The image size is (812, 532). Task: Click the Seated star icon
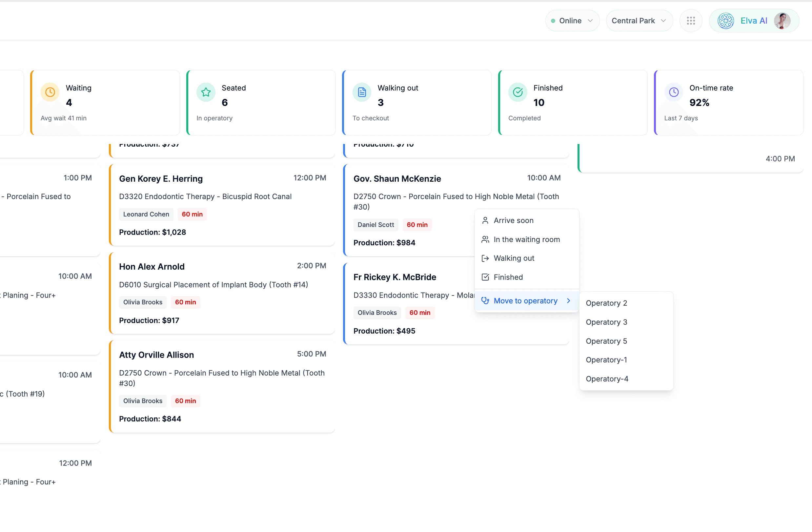[x=206, y=92]
